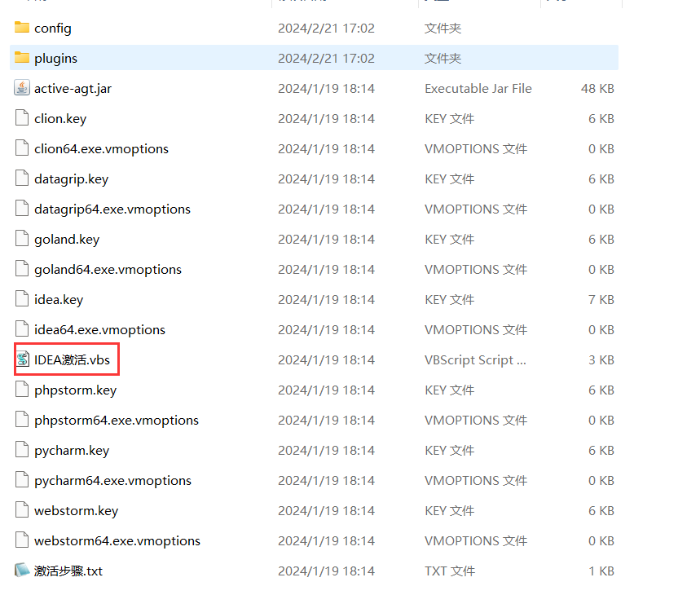
Task: Click the pycharm64.exe.vmoptions file icon
Action: (x=22, y=480)
